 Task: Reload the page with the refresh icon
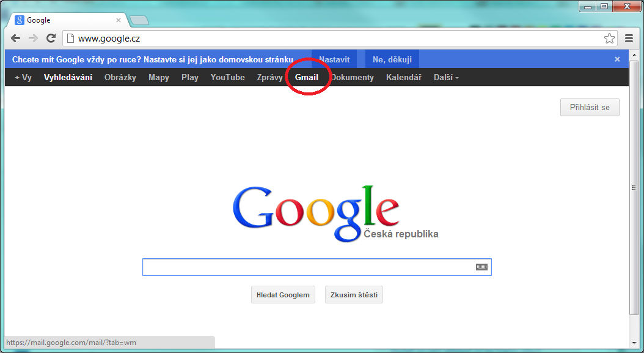click(51, 39)
